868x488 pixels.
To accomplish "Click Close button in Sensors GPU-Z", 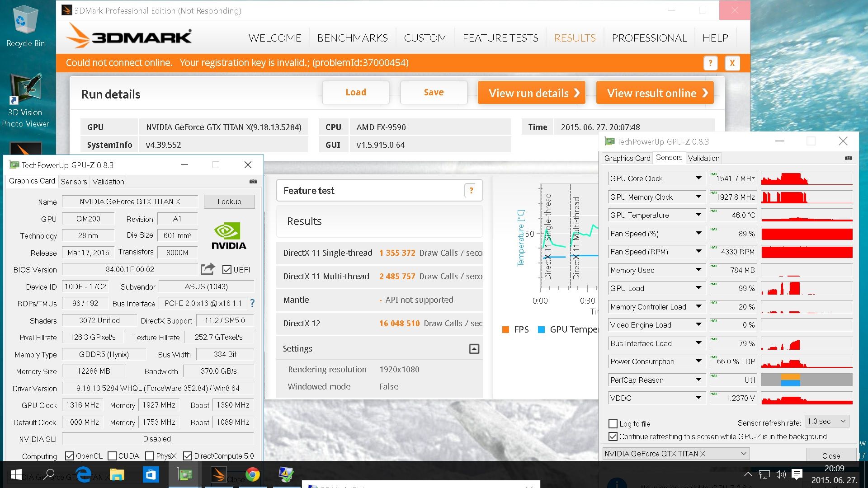I will coord(831,455).
